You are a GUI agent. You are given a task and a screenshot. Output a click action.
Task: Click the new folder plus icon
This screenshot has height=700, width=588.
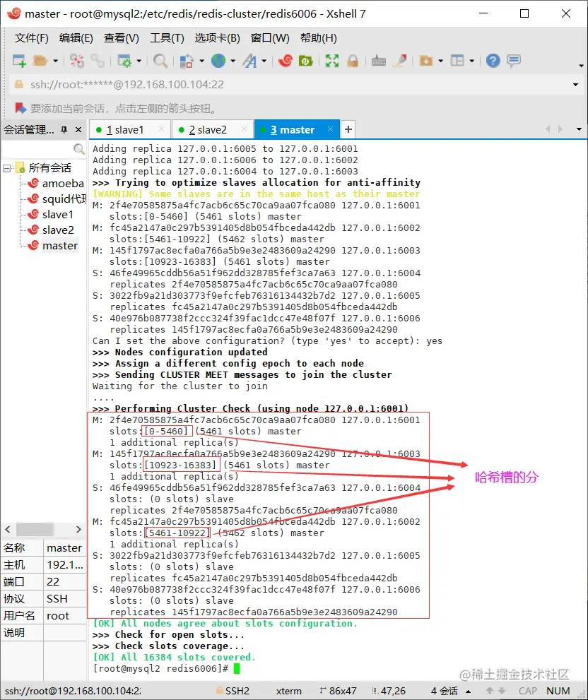tap(426, 61)
